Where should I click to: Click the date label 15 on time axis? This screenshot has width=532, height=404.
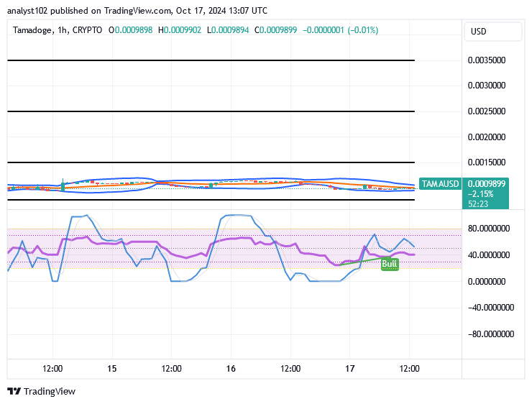[x=111, y=369]
